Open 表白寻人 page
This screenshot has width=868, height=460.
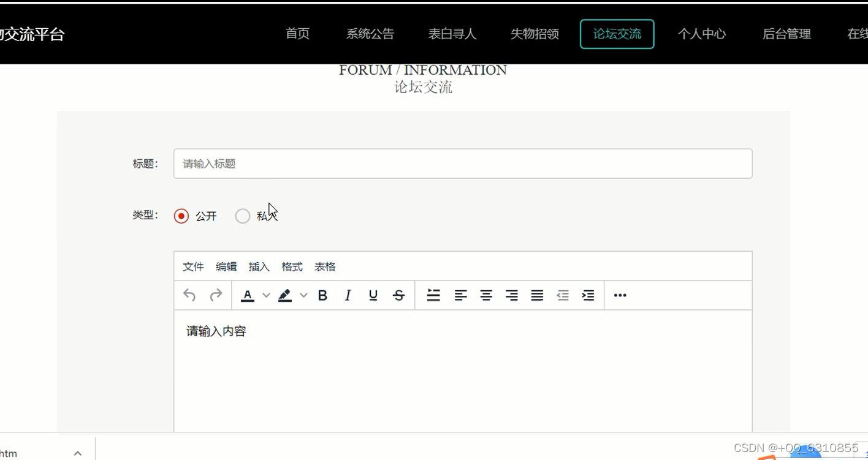coord(452,34)
